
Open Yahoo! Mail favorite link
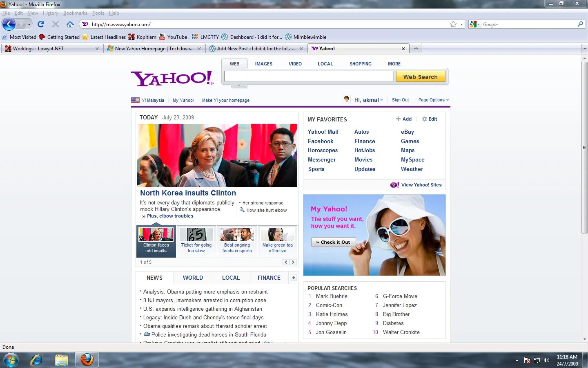(323, 132)
